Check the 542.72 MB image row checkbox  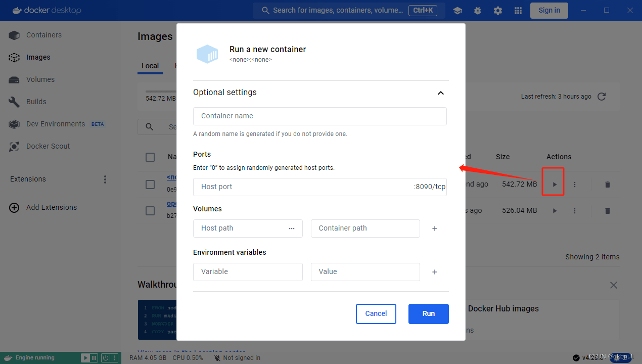pyautogui.click(x=150, y=185)
